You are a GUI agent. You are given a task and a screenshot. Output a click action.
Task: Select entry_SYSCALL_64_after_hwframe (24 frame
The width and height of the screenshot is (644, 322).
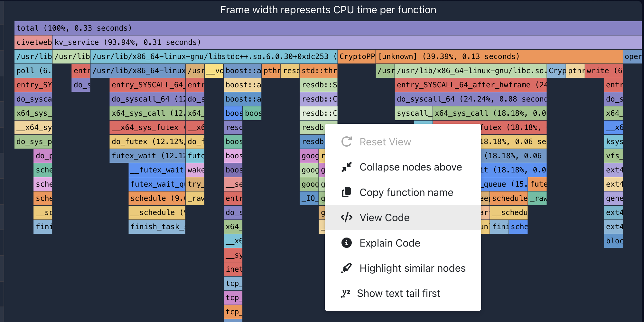point(471,85)
